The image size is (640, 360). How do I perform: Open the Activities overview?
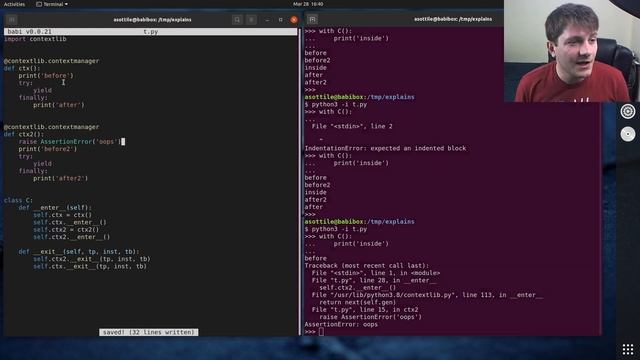click(14, 4)
